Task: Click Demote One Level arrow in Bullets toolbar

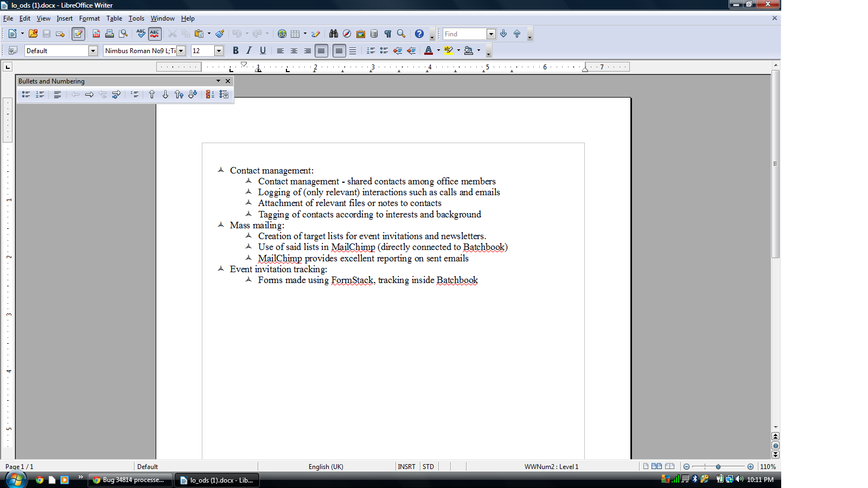Action: [x=89, y=94]
